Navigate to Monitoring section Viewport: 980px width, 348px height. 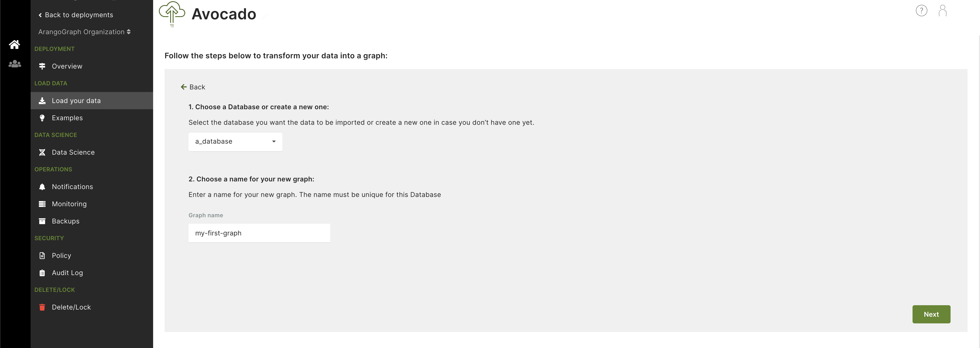tap(69, 204)
